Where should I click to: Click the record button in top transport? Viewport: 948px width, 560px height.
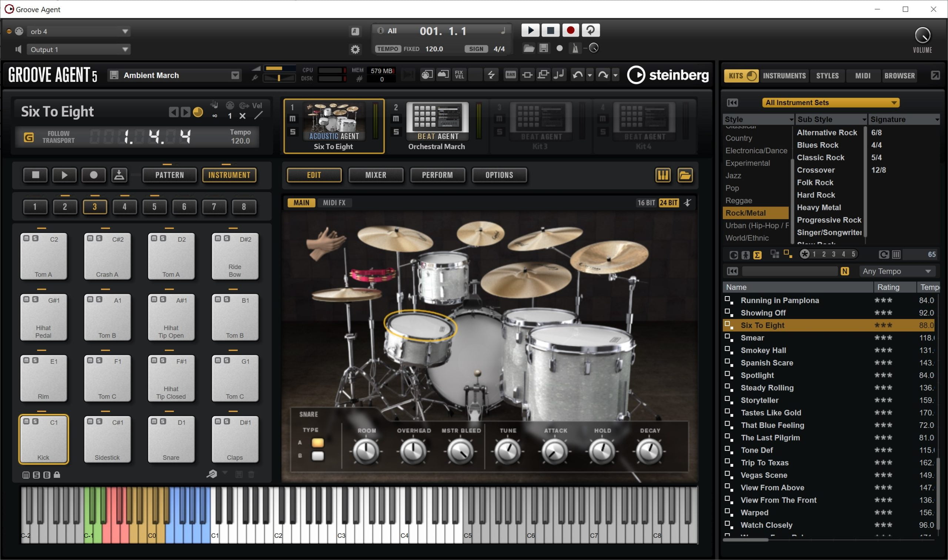tap(570, 30)
